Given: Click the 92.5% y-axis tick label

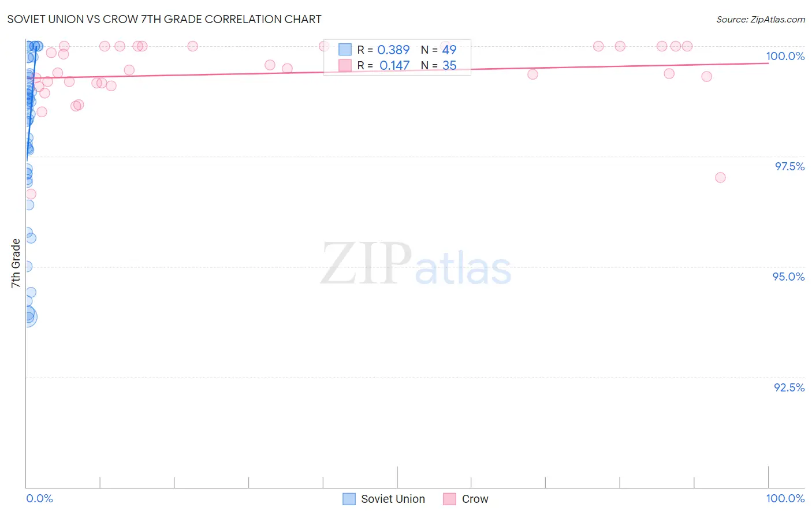Looking at the screenshot, I should (789, 387).
